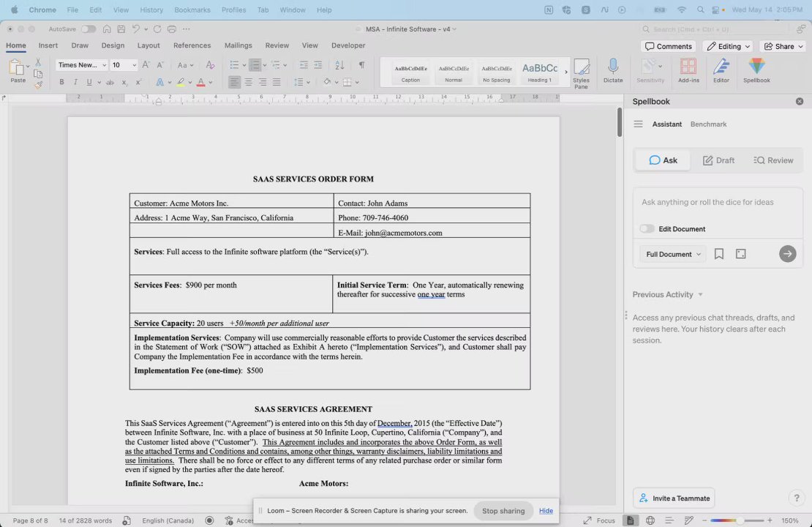Image resolution: width=812 pixels, height=527 pixels.
Task: Enable Edit Document toggle
Action: 647,228
